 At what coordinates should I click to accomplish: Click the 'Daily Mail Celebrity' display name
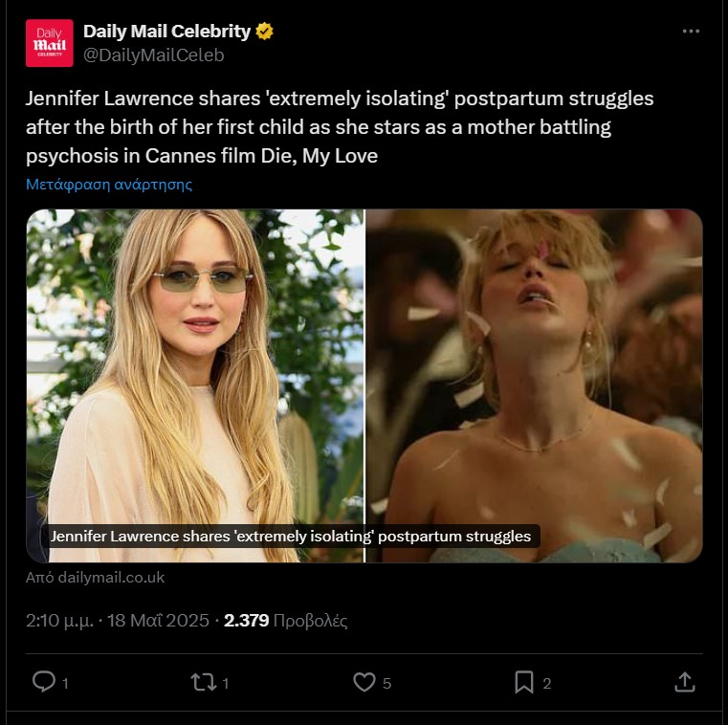(x=166, y=32)
